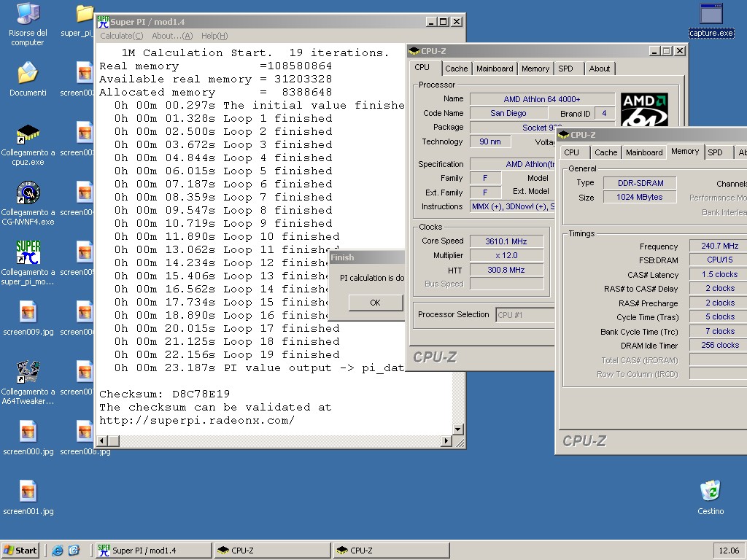Click the FSB:DRAM value CPU/15

click(719, 260)
